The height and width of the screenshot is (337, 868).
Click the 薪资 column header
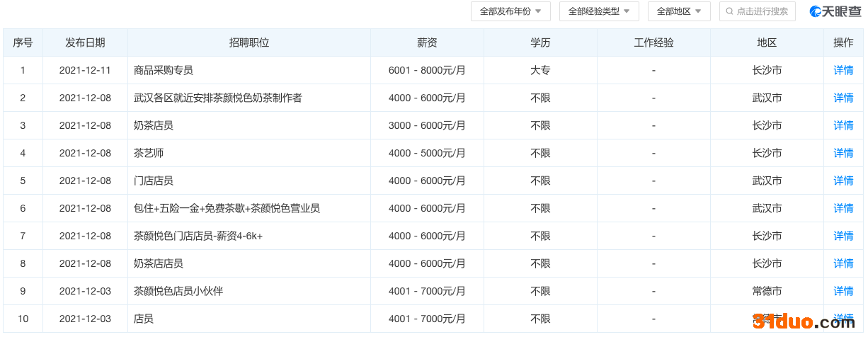pyautogui.click(x=427, y=42)
